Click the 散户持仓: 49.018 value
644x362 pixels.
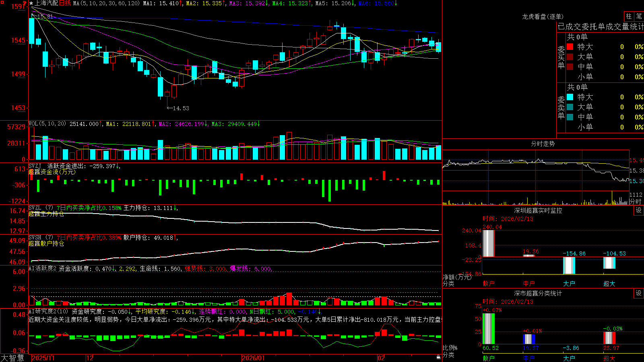point(149,238)
